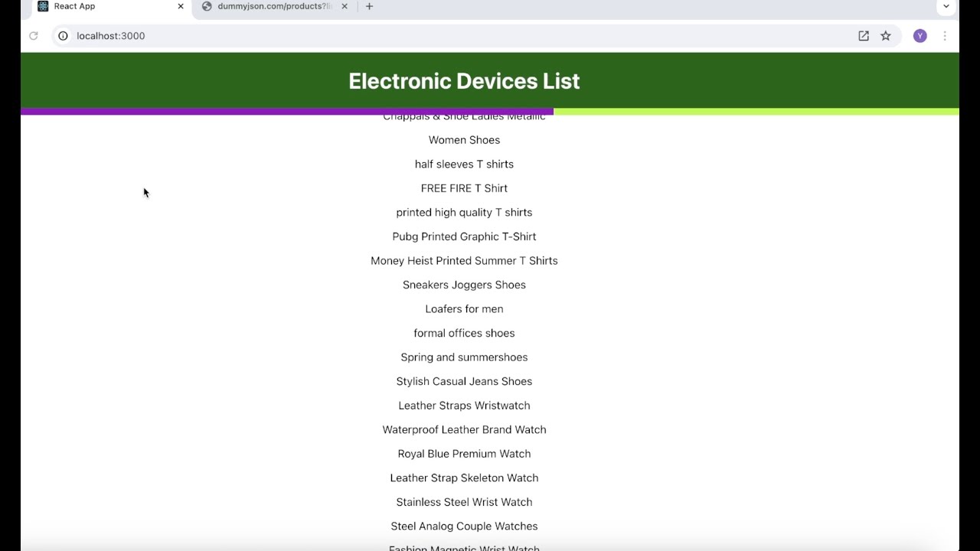980x551 pixels.
Task: Click Steel Analog Couple Watches item
Action: [464, 527]
